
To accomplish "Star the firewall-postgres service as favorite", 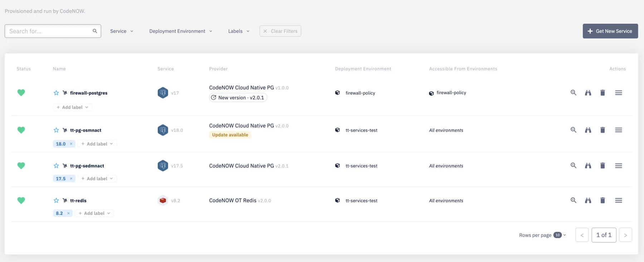I will pyautogui.click(x=56, y=93).
